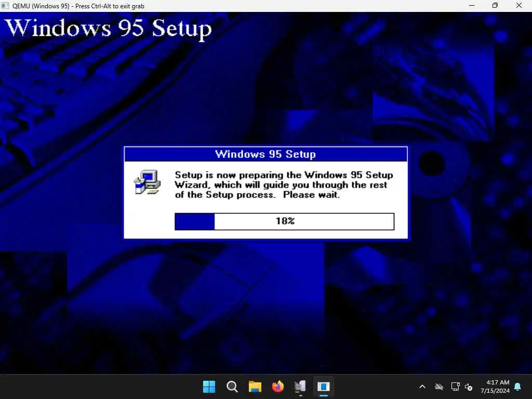The image size is (532, 399).
Task: Open the clock showing 4:17 AM
Action: coord(495,387)
